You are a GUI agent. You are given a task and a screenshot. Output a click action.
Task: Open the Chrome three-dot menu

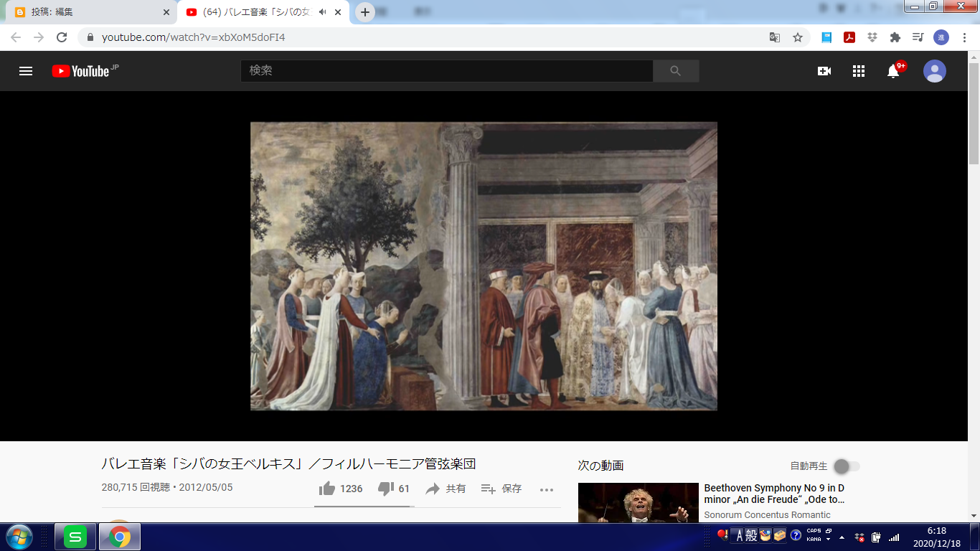pyautogui.click(x=964, y=37)
